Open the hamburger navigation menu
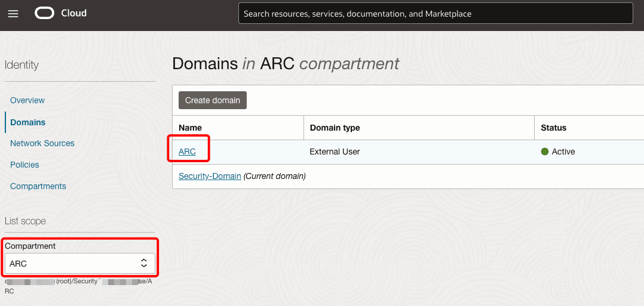Screen dimensions: 644x306 point(13,14)
